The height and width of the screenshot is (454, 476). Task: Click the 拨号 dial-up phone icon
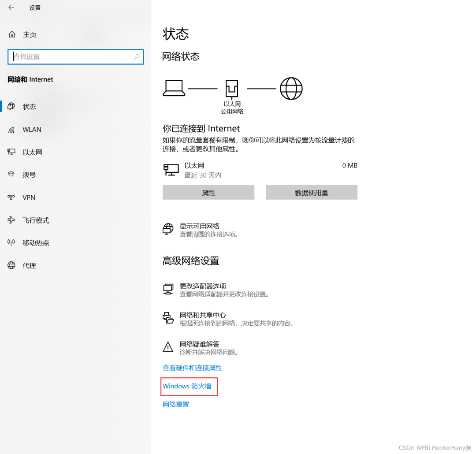(x=11, y=175)
